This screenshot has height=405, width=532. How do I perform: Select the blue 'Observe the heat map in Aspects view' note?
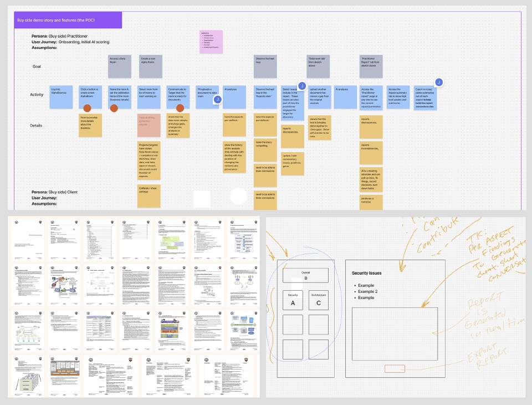point(265,97)
